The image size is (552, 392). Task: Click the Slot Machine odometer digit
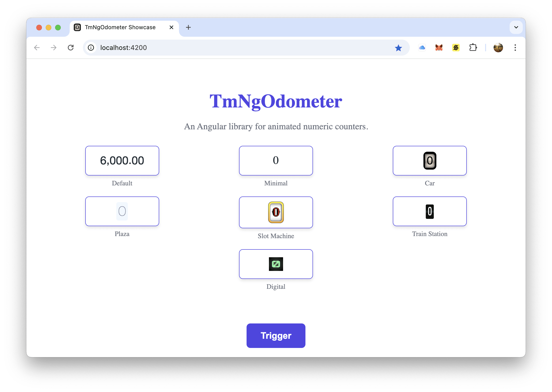pos(276,212)
